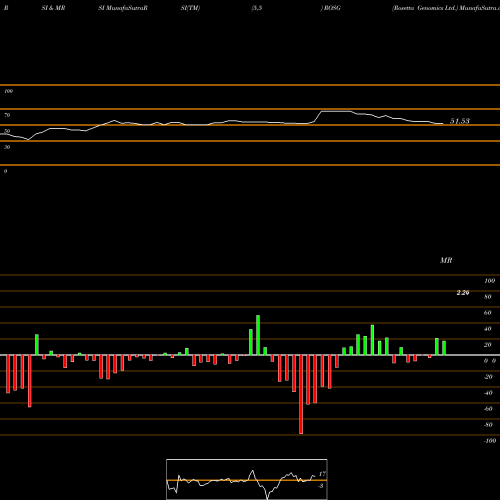500x500 pixels.
Task: Click the MR axis label -20
Action: [488, 377]
